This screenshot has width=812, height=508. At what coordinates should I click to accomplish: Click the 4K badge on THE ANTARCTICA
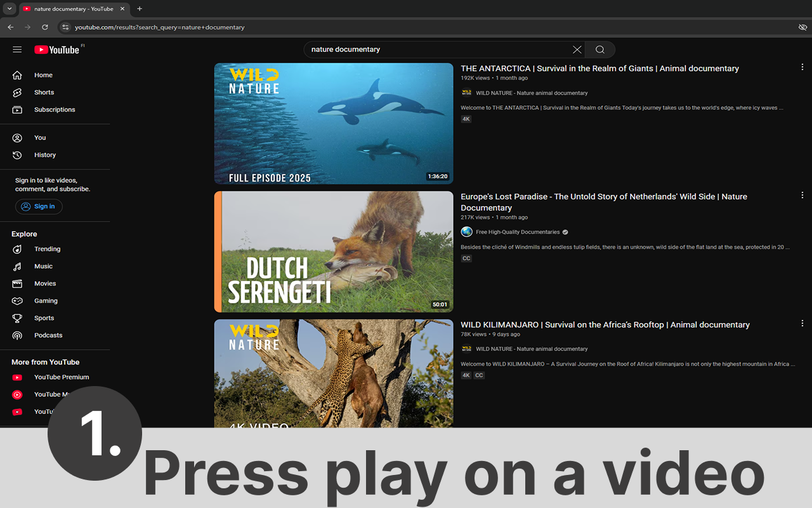(x=466, y=119)
